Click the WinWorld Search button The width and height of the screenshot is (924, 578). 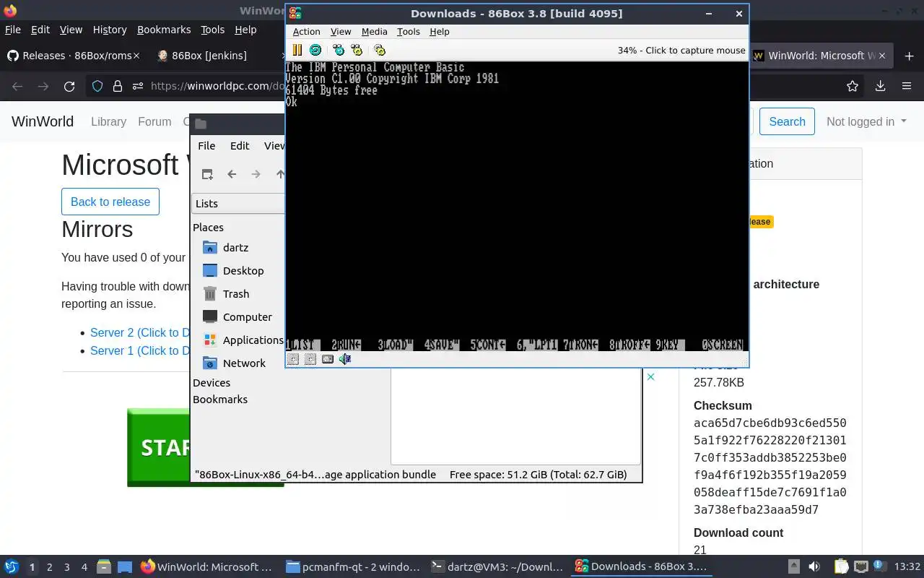tap(787, 121)
